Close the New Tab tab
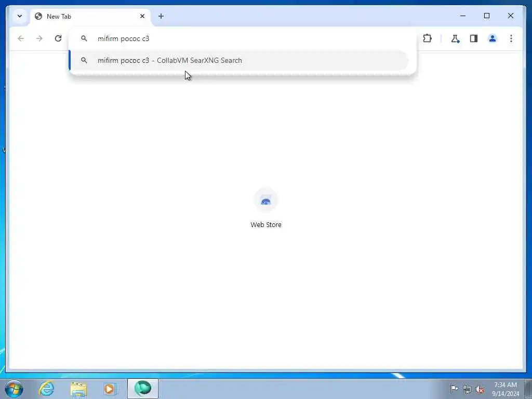The width and height of the screenshot is (532, 399). coord(142,16)
